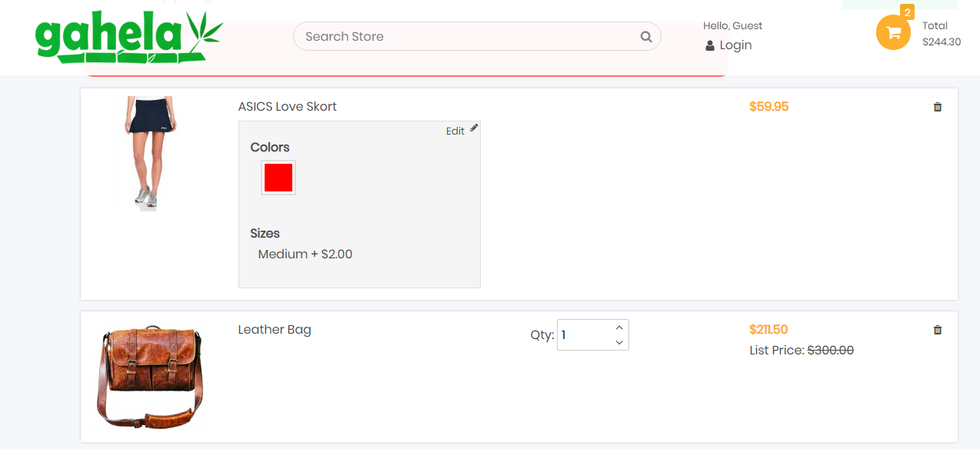Click the Login link
This screenshot has width=980, height=449.
(x=735, y=45)
